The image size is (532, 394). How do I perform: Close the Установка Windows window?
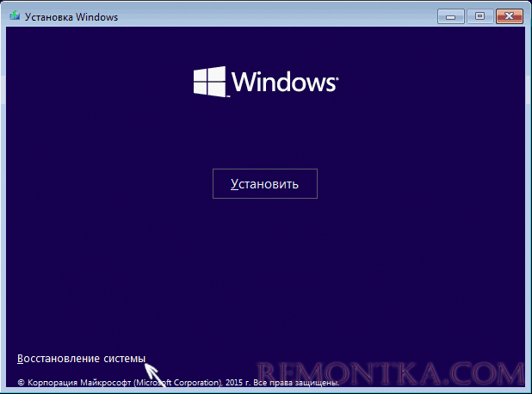tap(509, 16)
